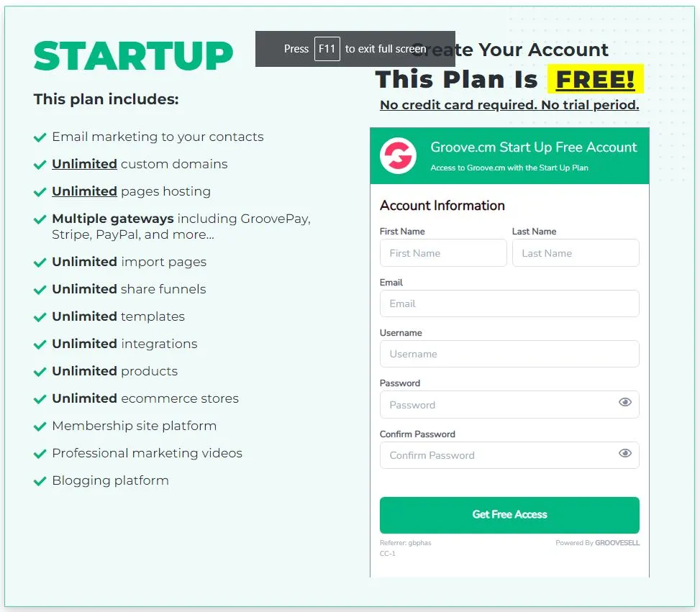Click No credit card required underlined text
The width and height of the screenshot is (700, 612).
click(458, 105)
